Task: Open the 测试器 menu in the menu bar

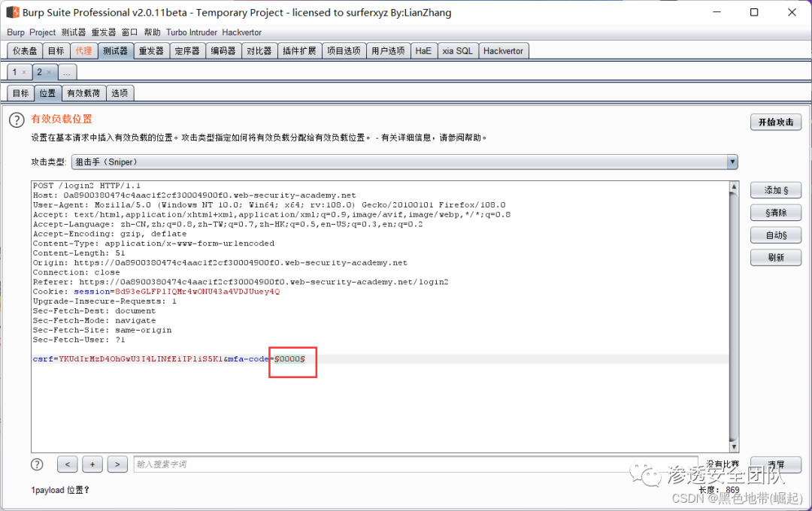Action: coord(74,32)
